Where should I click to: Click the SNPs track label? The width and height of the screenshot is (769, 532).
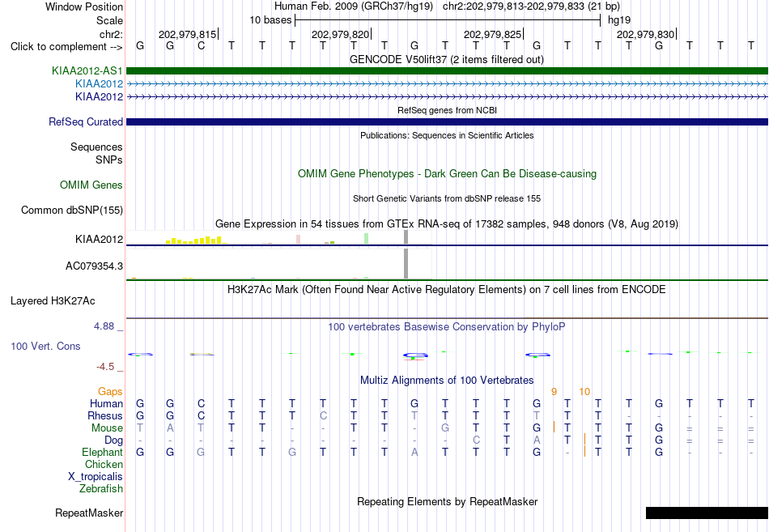coord(109,160)
